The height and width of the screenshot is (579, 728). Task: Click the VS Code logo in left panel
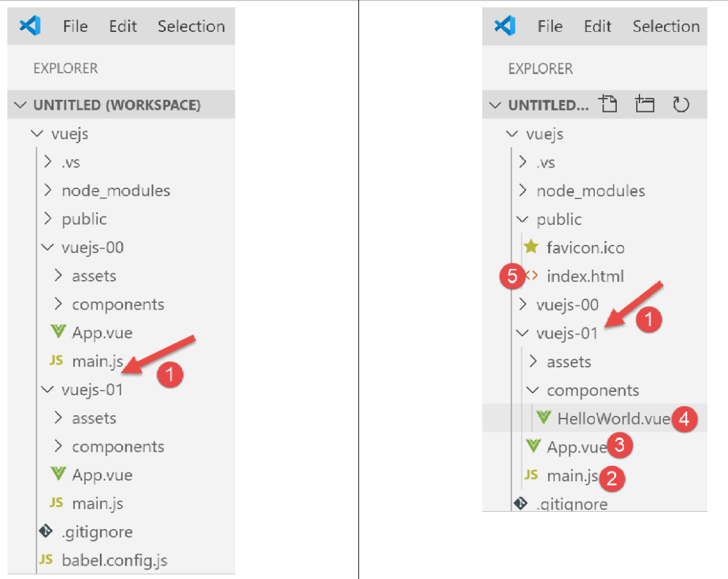(30, 26)
